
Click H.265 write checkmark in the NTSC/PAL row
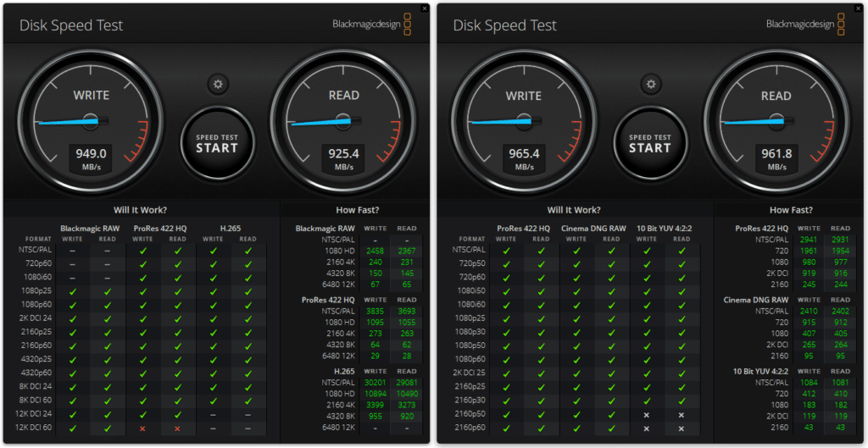pos(213,251)
